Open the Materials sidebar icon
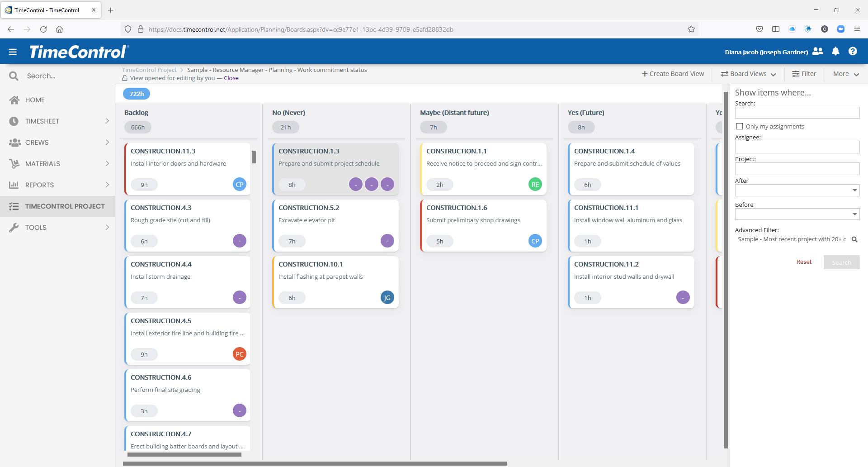 click(x=14, y=163)
